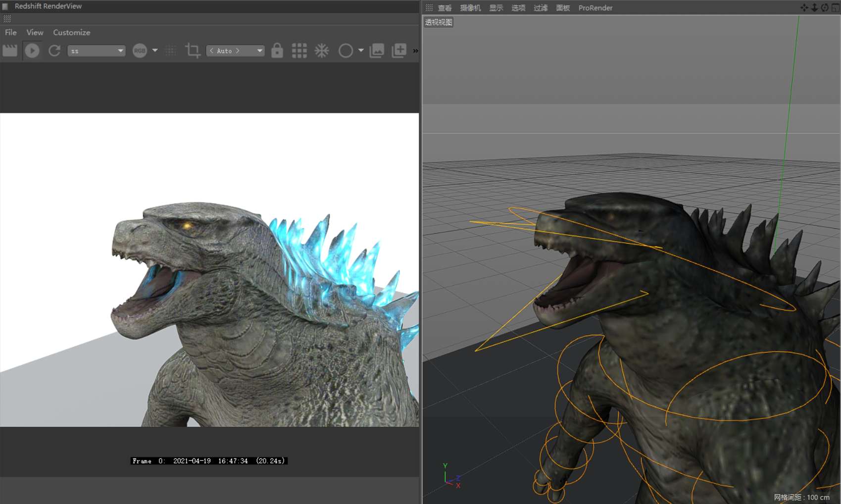Open the Auto scaling dropdown
This screenshot has width=841, height=504.
coord(235,50)
